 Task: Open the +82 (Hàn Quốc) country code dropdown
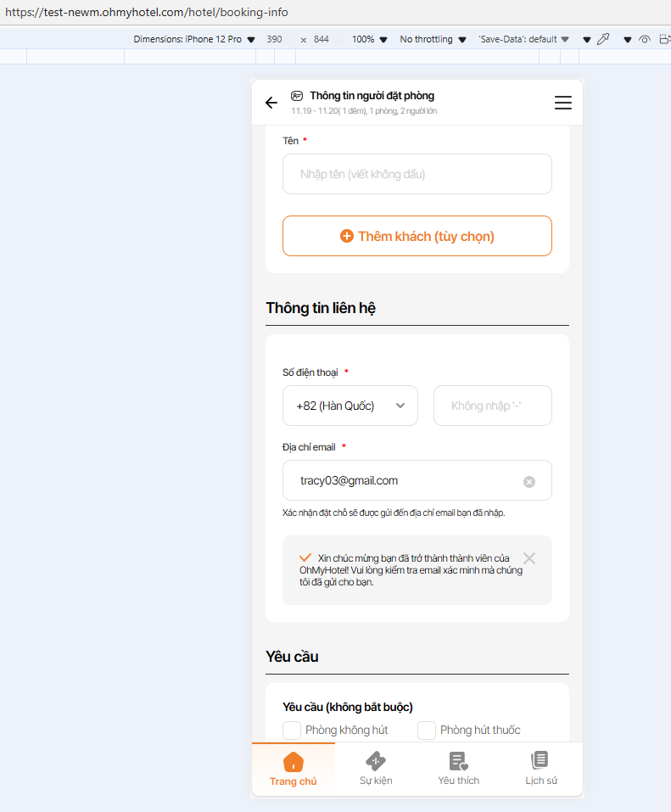[x=350, y=406]
